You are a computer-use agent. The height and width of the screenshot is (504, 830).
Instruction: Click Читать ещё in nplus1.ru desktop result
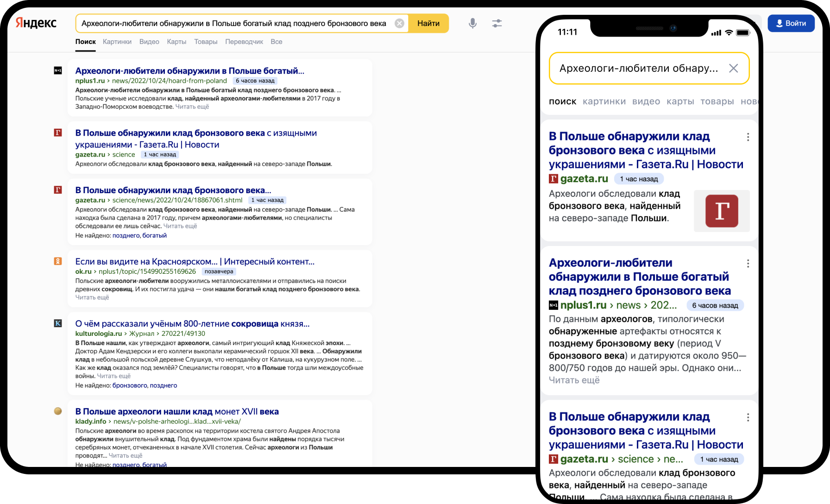point(192,107)
